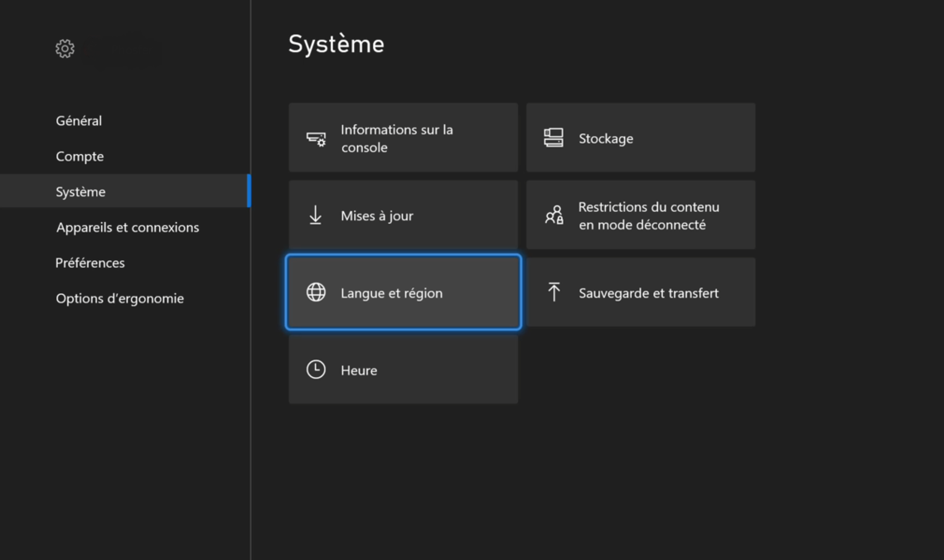Click the settings gear icon in sidebar

point(65,49)
